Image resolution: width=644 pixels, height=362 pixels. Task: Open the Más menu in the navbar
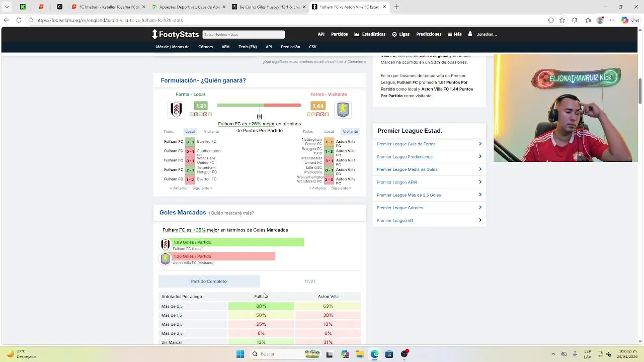(454, 34)
